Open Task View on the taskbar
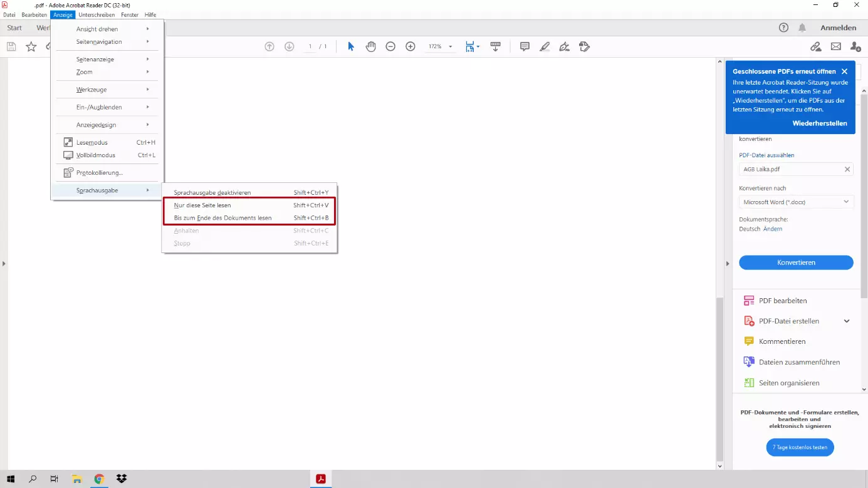The image size is (868, 488). point(55,479)
